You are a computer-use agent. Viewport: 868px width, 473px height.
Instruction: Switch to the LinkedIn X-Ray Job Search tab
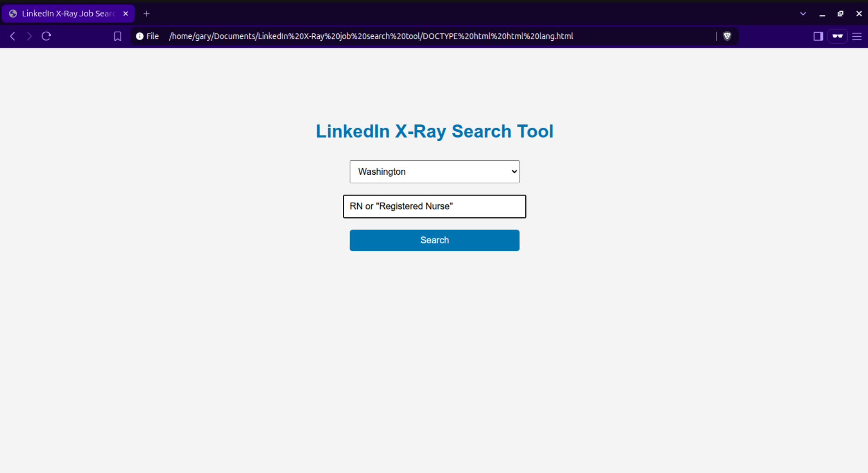(63, 13)
